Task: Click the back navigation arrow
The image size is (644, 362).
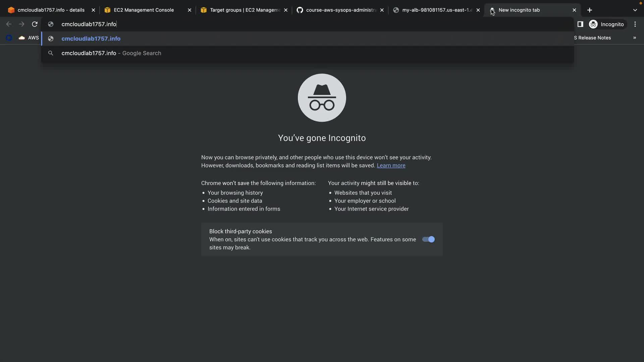Action: coord(9,24)
